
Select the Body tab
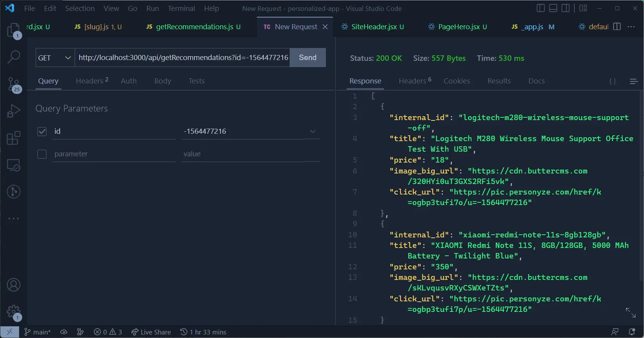(x=163, y=81)
